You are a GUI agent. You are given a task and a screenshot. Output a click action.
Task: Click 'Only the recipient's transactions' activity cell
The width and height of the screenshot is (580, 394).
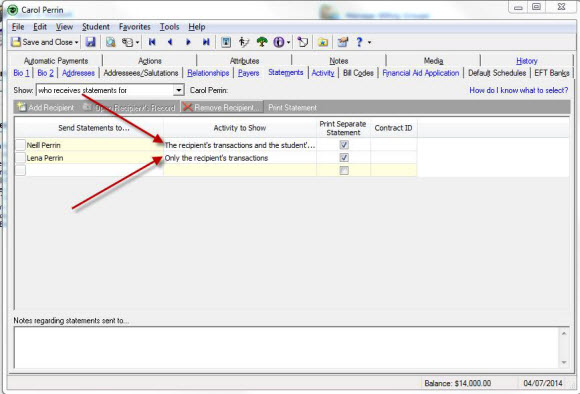point(240,158)
